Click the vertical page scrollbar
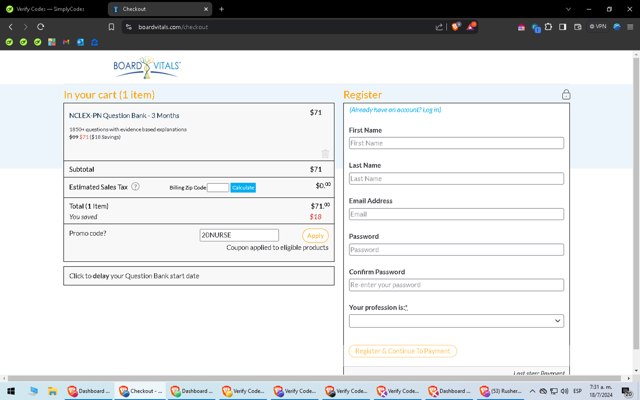This screenshot has height=400, width=640. pos(636,202)
